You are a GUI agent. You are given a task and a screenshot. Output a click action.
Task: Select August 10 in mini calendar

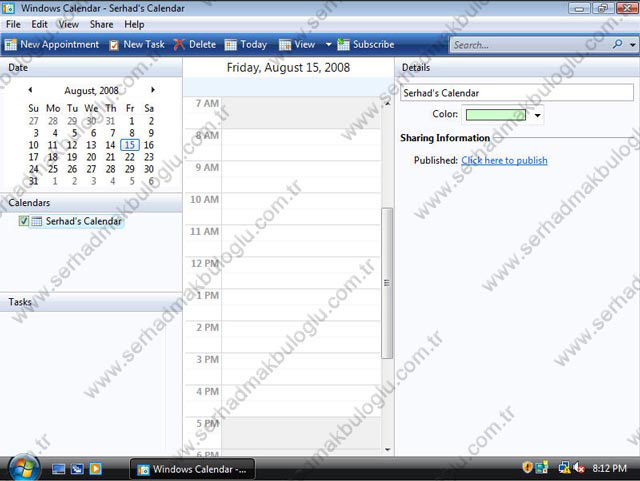[33, 145]
